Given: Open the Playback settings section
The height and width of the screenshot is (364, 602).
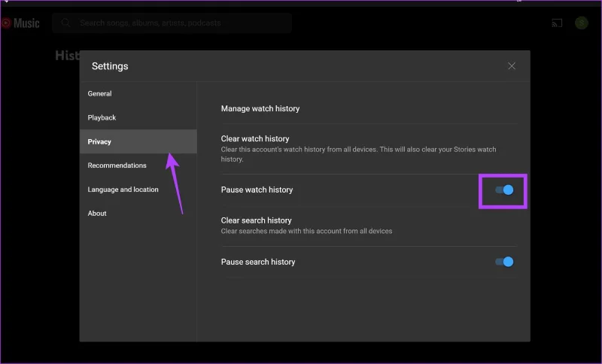Looking at the screenshot, I should pyautogui.click(x=138, y=118).
